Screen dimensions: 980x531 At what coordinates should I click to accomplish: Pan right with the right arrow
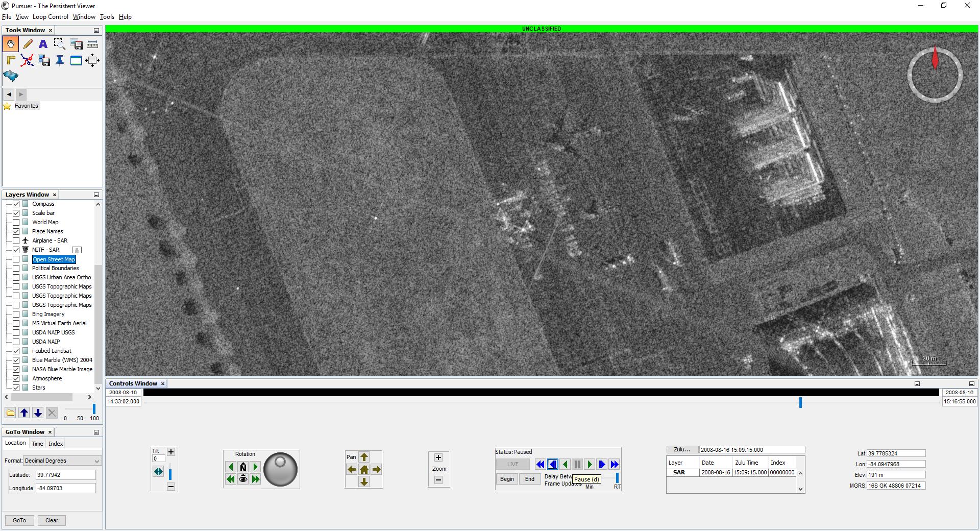(376, 469)
